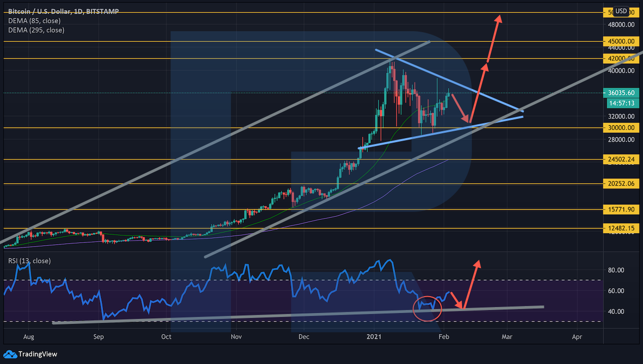
Task: Click the 80.00 level on the RSI scale
Action: [616, 270]
